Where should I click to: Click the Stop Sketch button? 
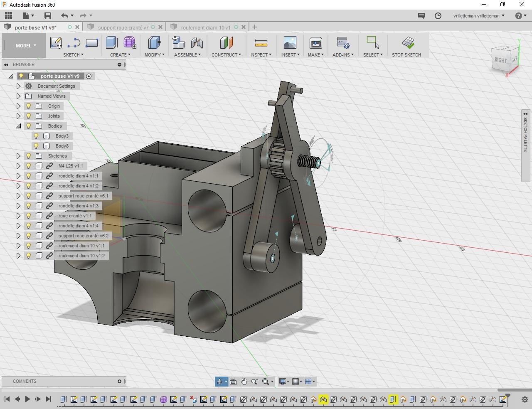click(x=406, y=47)
